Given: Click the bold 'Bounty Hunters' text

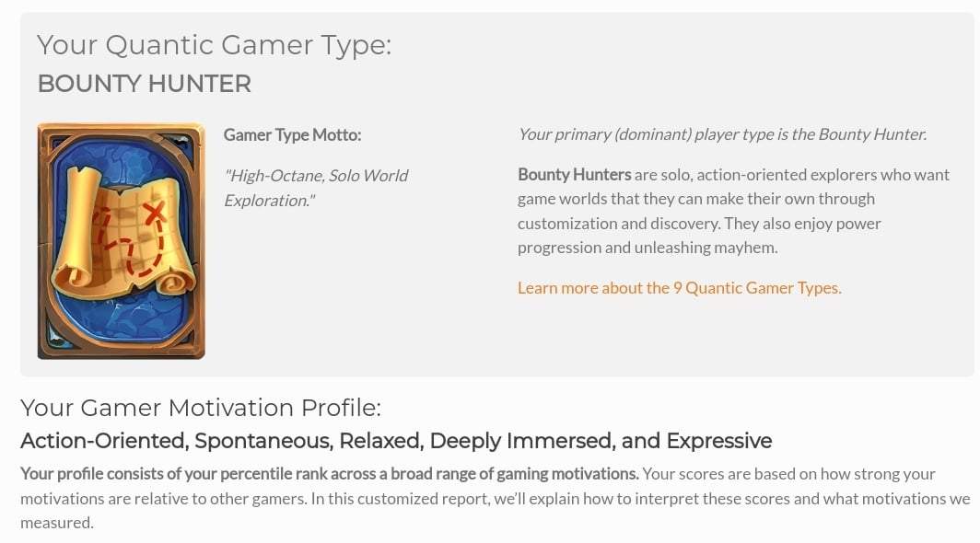Looking at the screenshot, I should (x=575, y=174).
